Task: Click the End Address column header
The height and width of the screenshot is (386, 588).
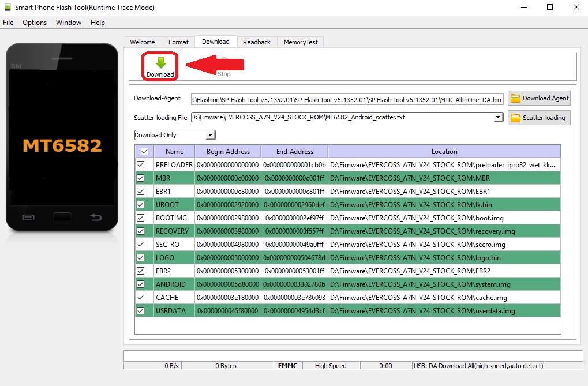Action: click(295, 152)
